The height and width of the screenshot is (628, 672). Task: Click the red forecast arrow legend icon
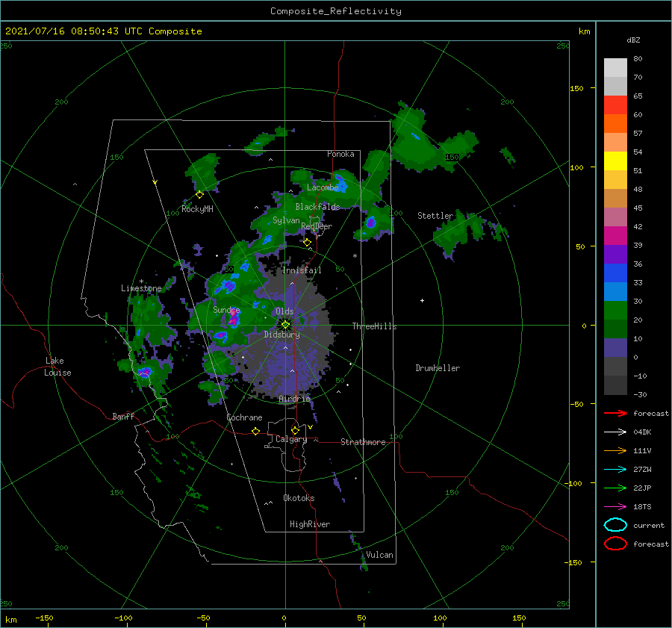(615, 413)
